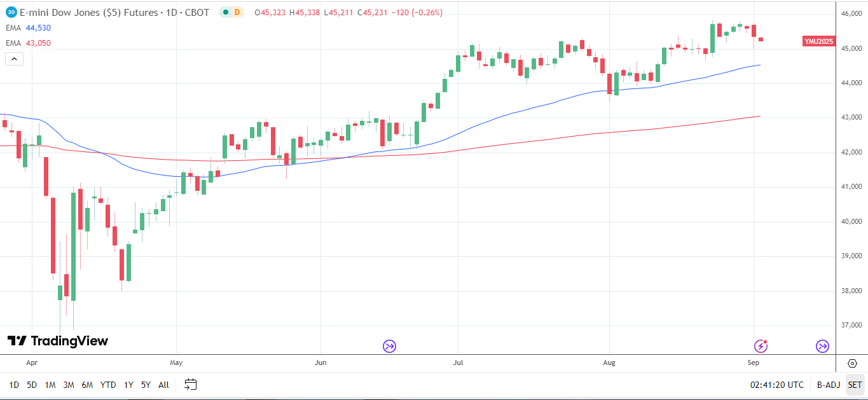Toggle the B-ADJ back-adjustment option
Image resolution: width=868 pixels, height=400 pixels.
pos(829,385)
